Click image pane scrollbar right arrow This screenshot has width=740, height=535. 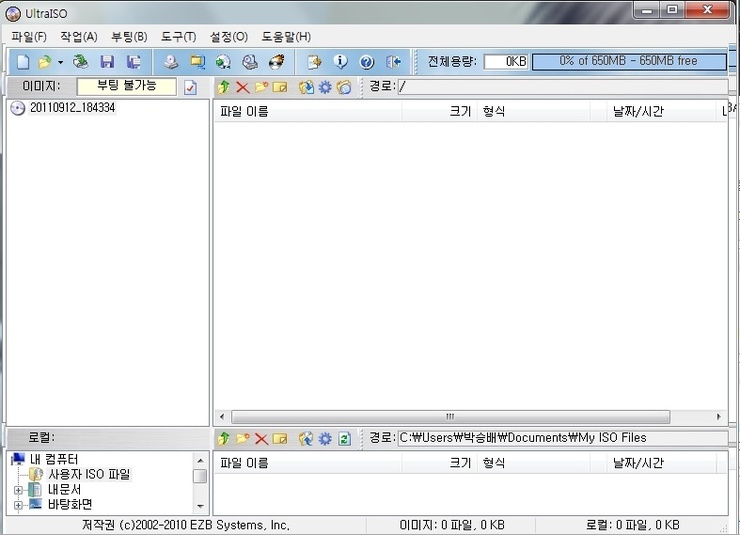[x=719, y=417]
